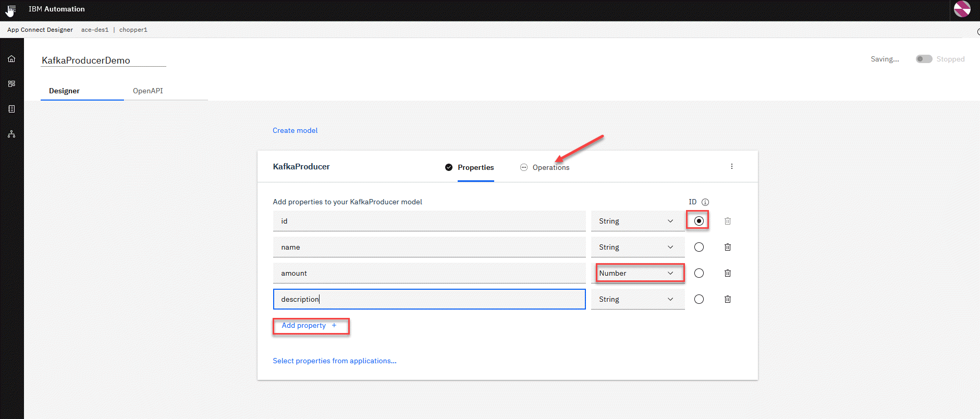The image size is (980, 419).
Task: Open KafkaProducer model overflow menu
Action: click(x=731, y=167)
